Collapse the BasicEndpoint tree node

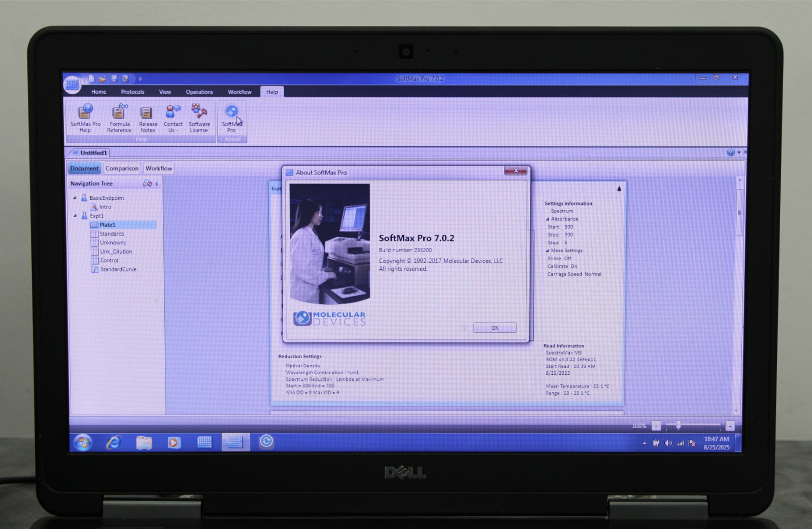click(x=75, y=198)
